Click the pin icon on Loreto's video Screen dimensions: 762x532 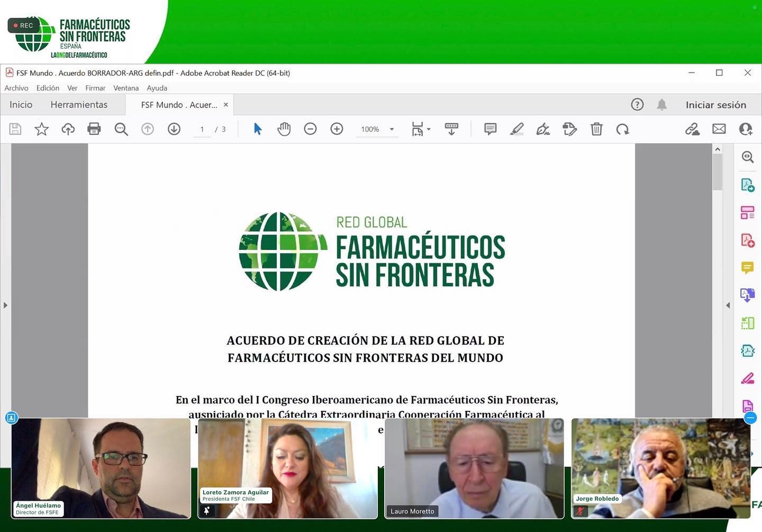coord(207,511)
